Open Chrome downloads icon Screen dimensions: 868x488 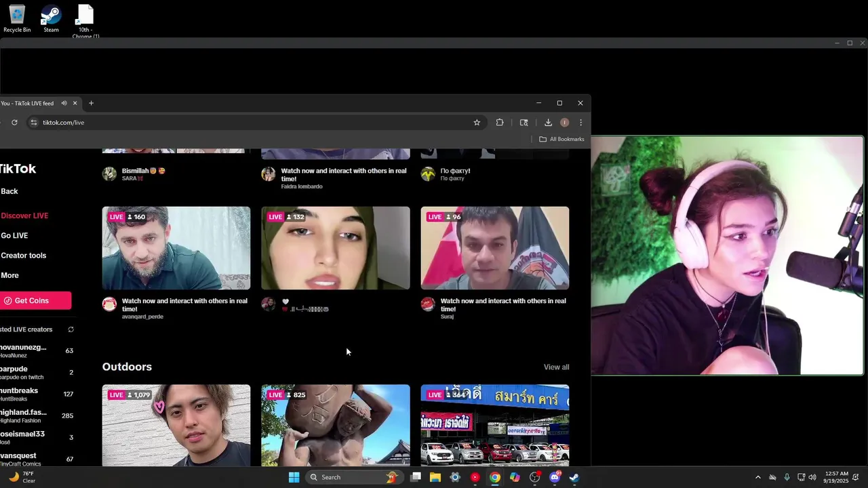548,123
